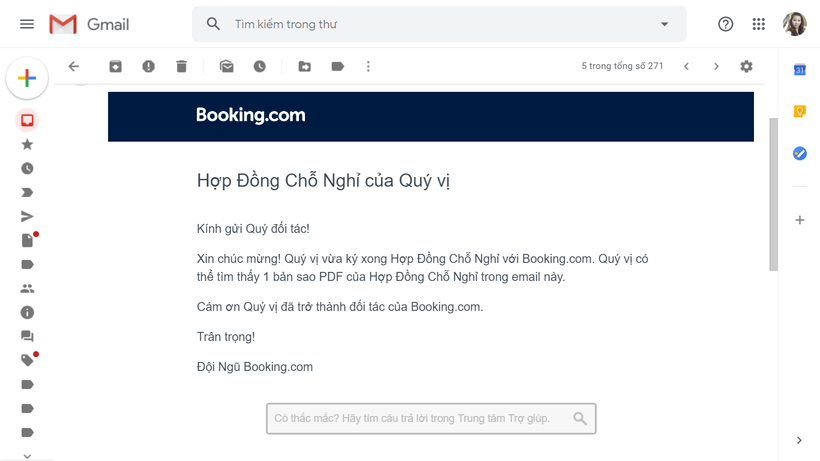Move email to a folder
This screenshot has height=461, width=820.
(x=304, y=66)
